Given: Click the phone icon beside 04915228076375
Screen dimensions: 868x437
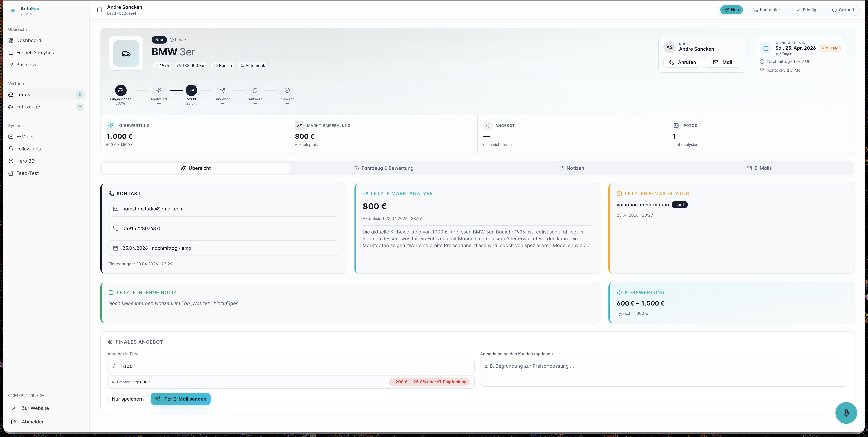Looking at the screenshot, I should pyautogui.click(x=116, y=228).
